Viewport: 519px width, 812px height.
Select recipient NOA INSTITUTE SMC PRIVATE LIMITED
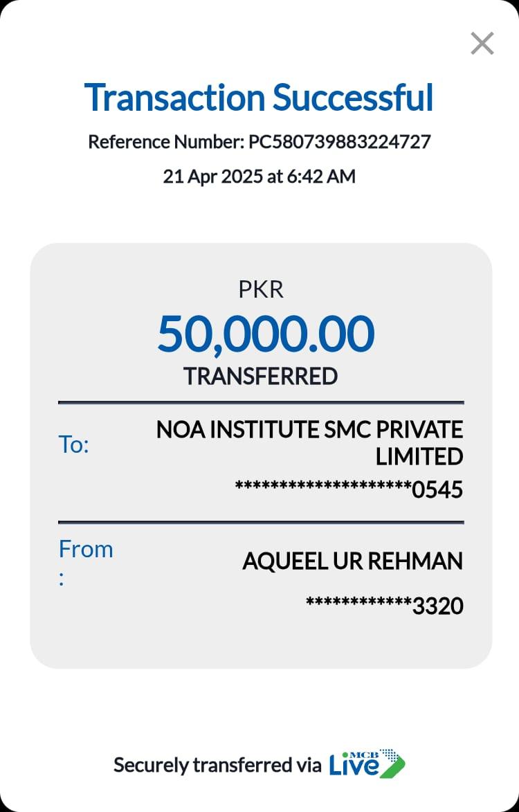point(309,443)
